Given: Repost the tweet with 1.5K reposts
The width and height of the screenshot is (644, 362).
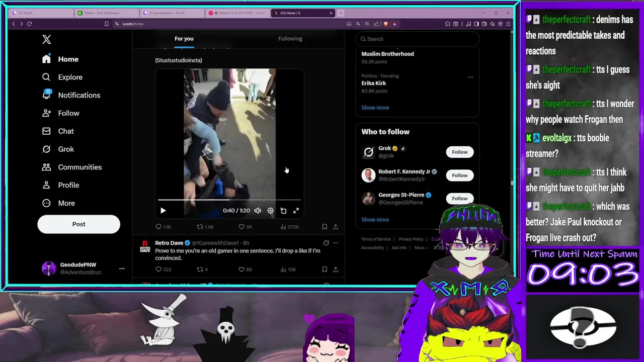Looking at the screenshot, I should 205,227.
